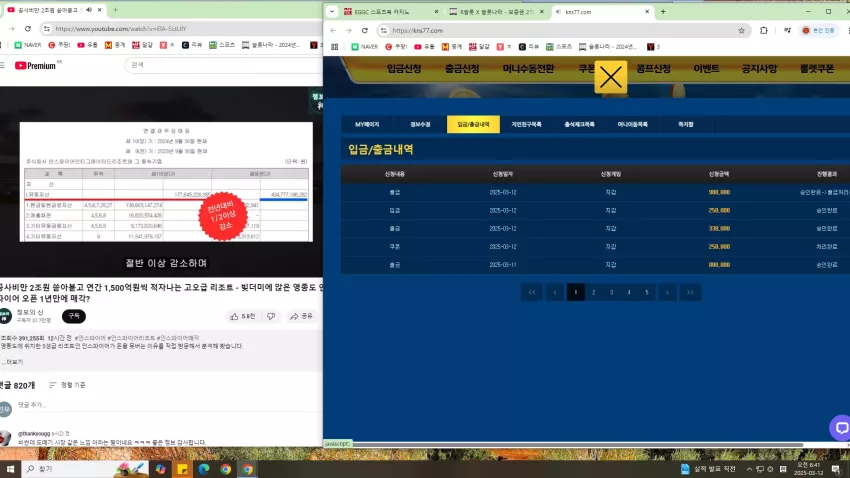Select the kns77.com browser tab
Screen dimensions: 850x478
click(600, 11)
